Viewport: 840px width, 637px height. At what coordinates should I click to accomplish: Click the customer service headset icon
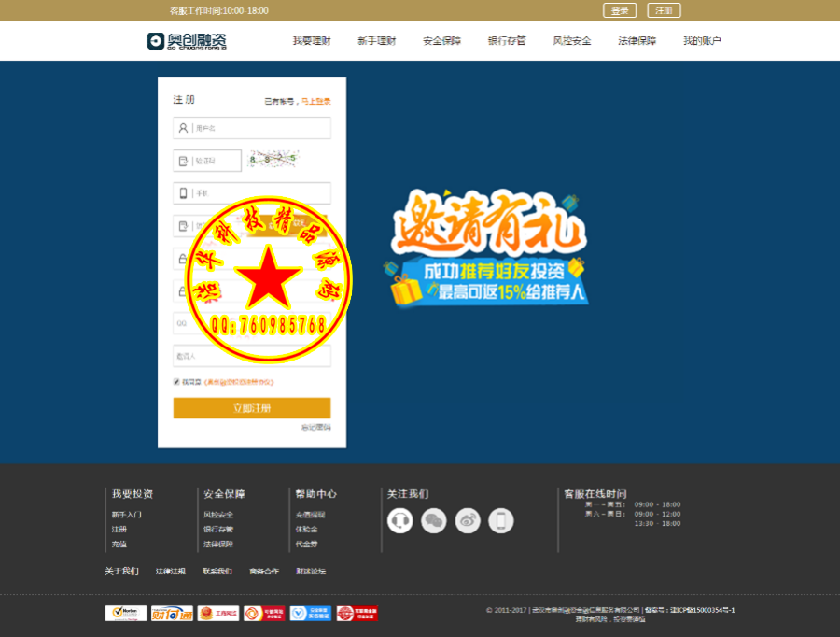(399, 520)
